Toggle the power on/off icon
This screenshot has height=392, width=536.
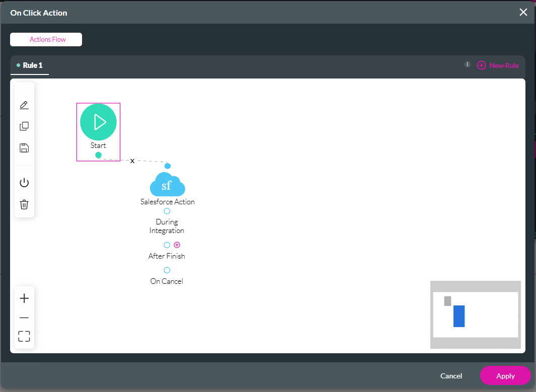[24, 183]
